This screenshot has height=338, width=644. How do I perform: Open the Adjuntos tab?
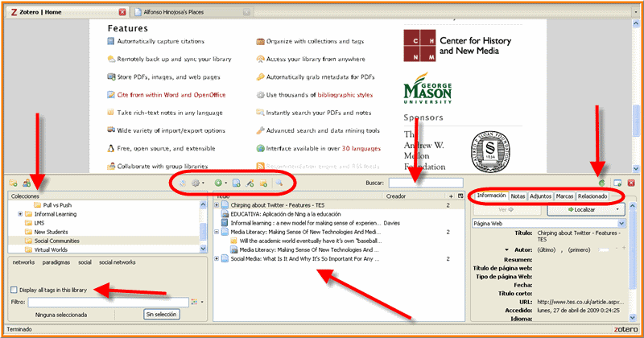point(540,196)
